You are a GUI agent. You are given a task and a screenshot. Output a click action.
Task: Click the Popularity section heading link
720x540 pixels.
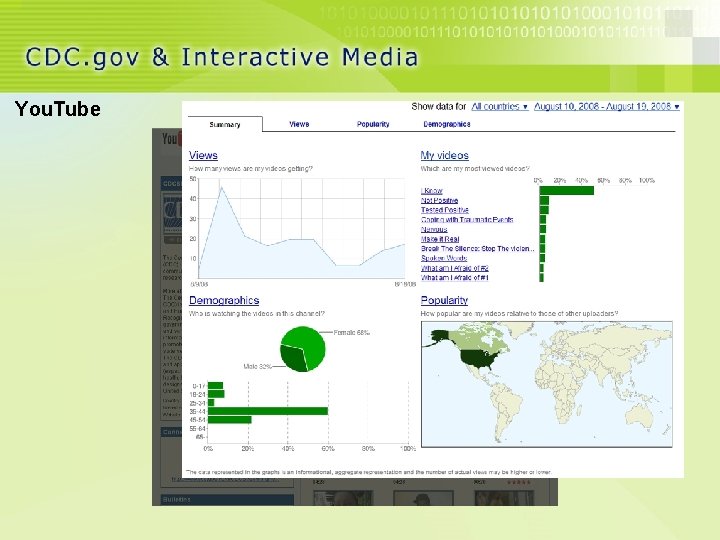[x=444, y=300]
